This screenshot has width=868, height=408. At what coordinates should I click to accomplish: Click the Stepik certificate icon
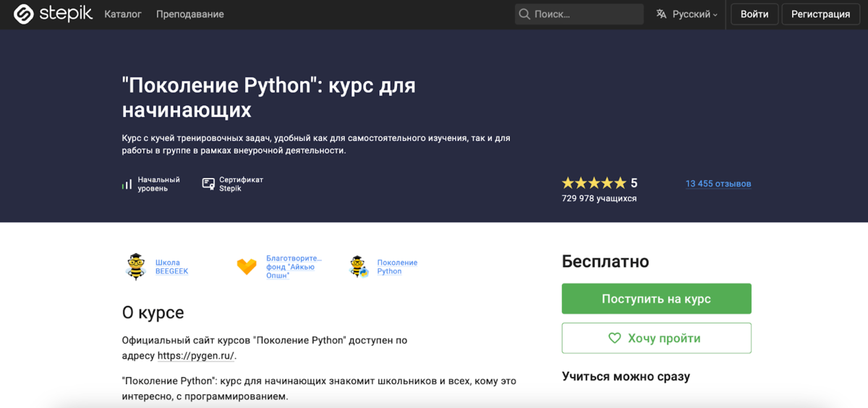pos(208,184)
